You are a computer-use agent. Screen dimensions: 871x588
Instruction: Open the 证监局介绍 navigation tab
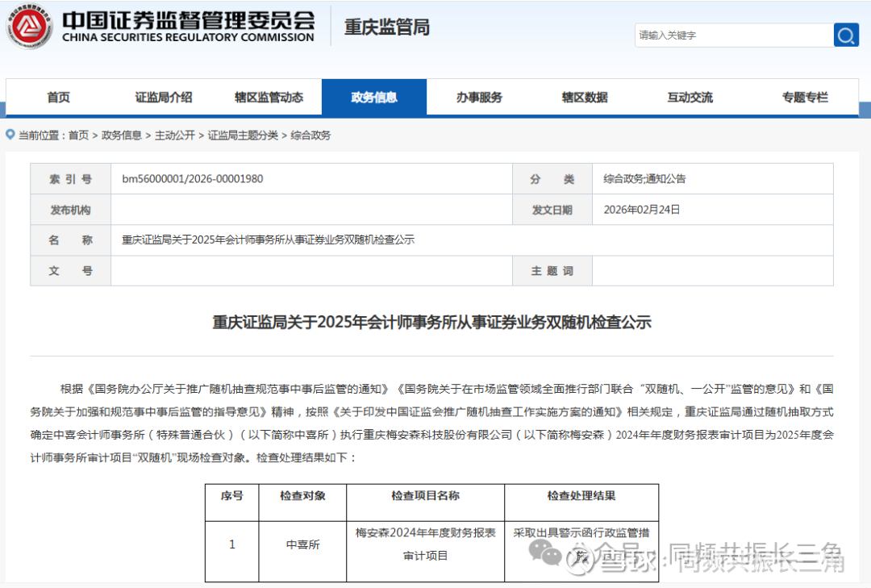pos(164,98)
